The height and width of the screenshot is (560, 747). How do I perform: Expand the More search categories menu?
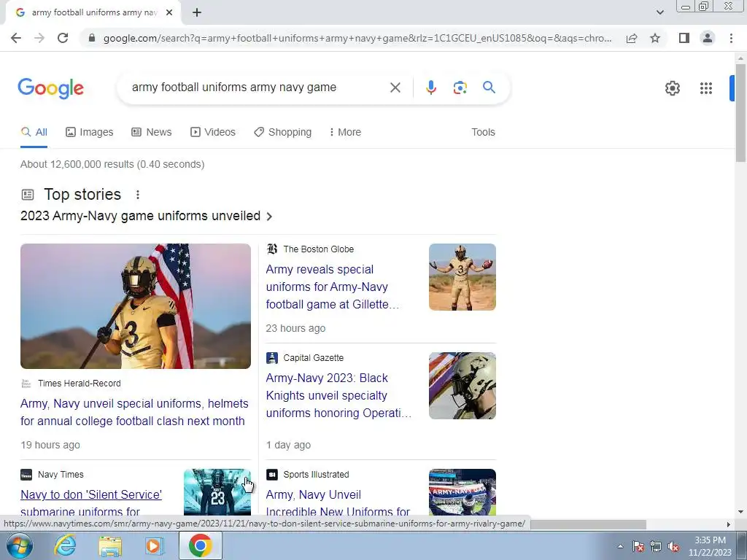point(345,133)
